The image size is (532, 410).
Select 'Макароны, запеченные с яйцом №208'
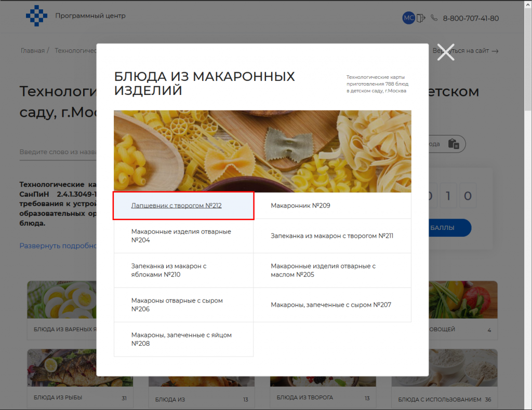181,339
